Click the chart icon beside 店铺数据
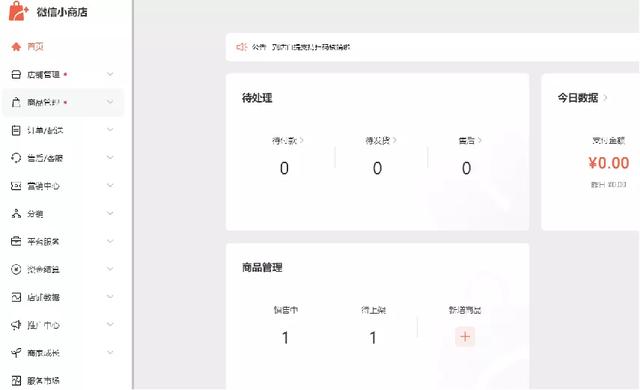The image size is (640, 390). coord(16,297)
